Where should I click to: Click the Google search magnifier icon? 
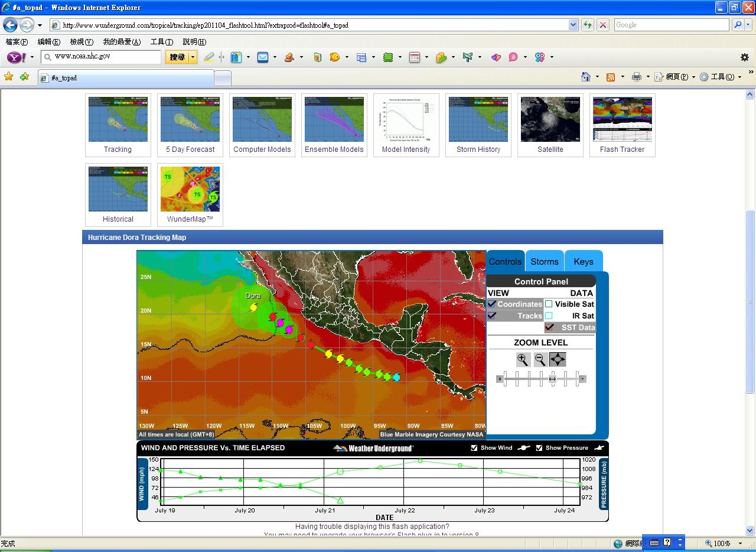coord(737,25)
